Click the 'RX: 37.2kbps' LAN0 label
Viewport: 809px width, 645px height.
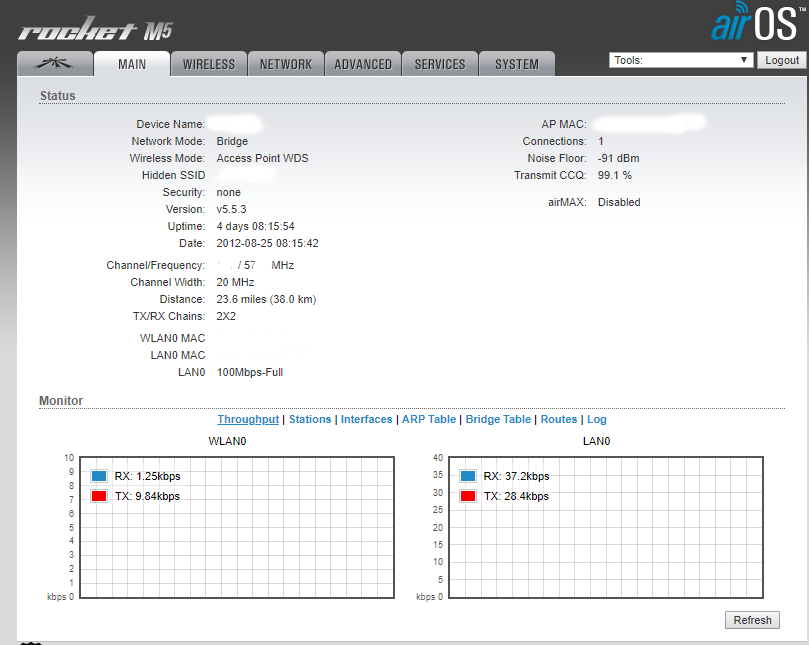click(516, 476)
